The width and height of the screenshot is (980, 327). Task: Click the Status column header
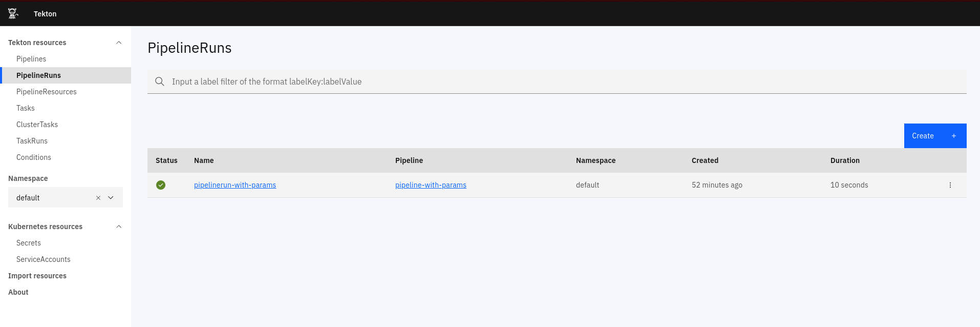click(166, 160)
